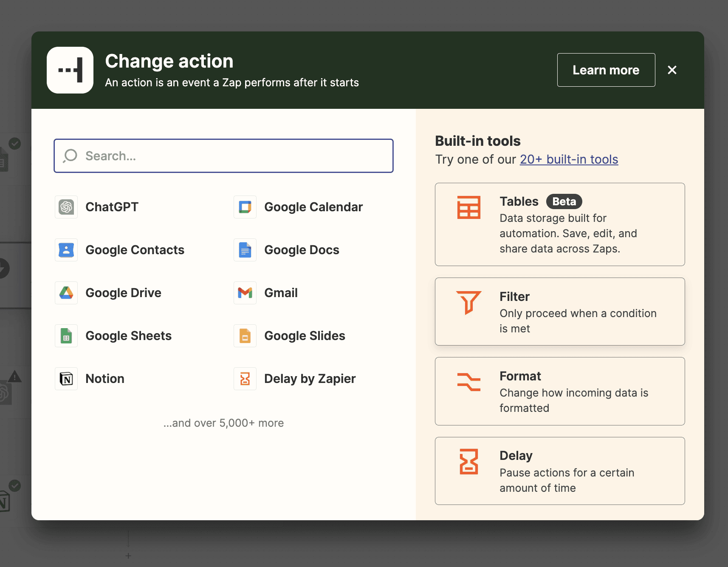Click the Delay by Zapier label
The image size is (728, 567).
310,379
